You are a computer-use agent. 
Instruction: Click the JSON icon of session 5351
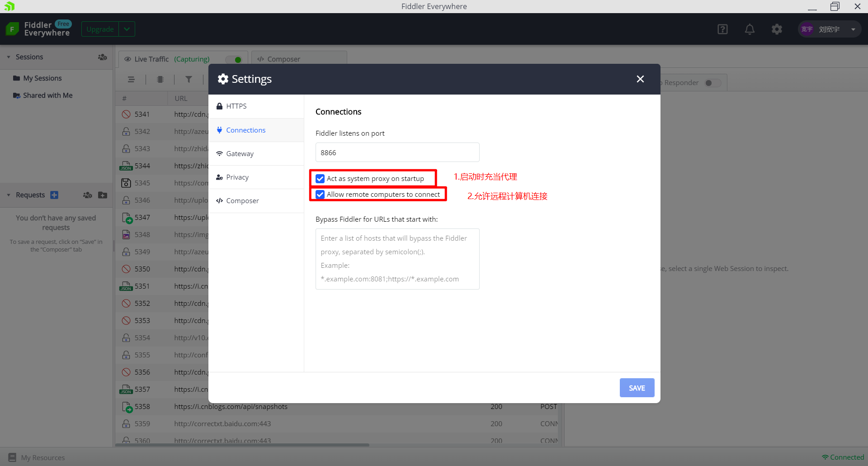(126, 286)
